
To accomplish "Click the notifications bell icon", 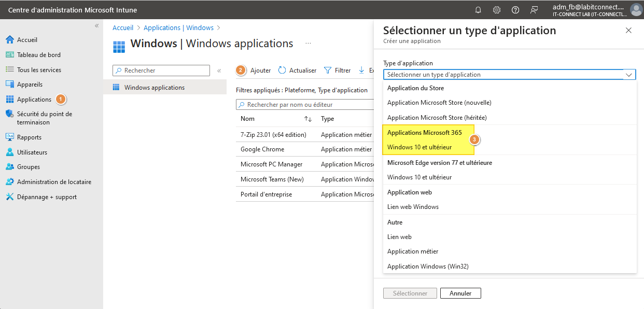I will (478, 9).
